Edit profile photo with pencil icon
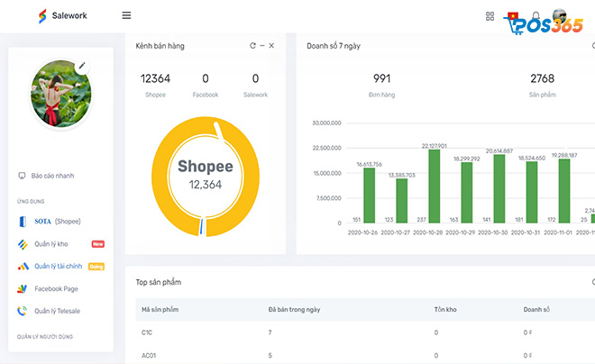Screen dimensions: 595x364 click(81, 66)
